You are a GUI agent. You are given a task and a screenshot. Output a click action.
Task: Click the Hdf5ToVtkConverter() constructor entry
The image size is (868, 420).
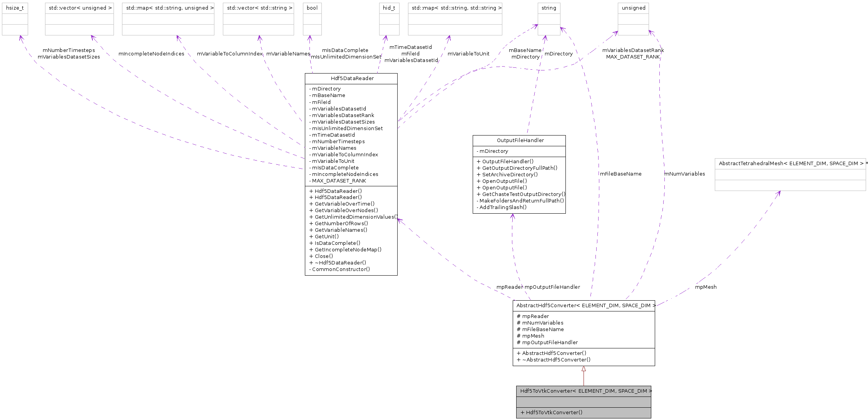pyautogui.click(x=551, y=413)
